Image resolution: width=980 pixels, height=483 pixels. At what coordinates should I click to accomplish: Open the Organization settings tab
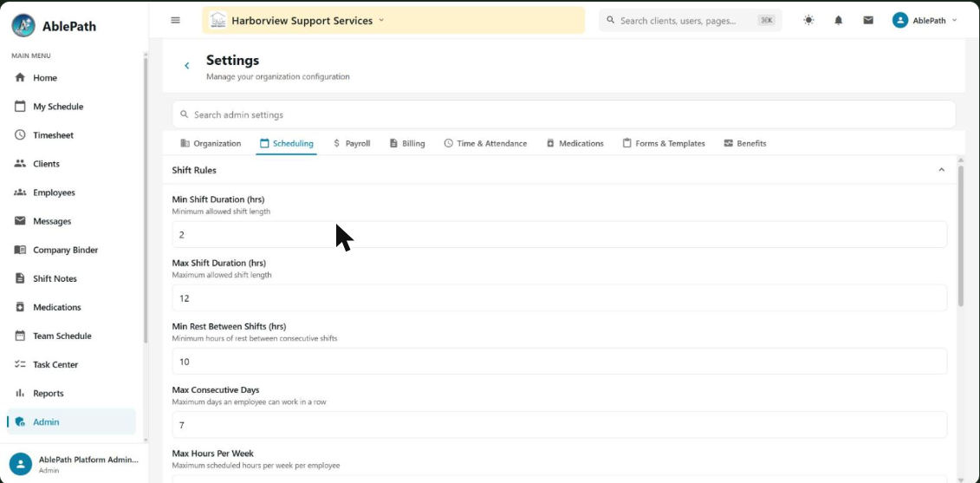coord(211,143)
